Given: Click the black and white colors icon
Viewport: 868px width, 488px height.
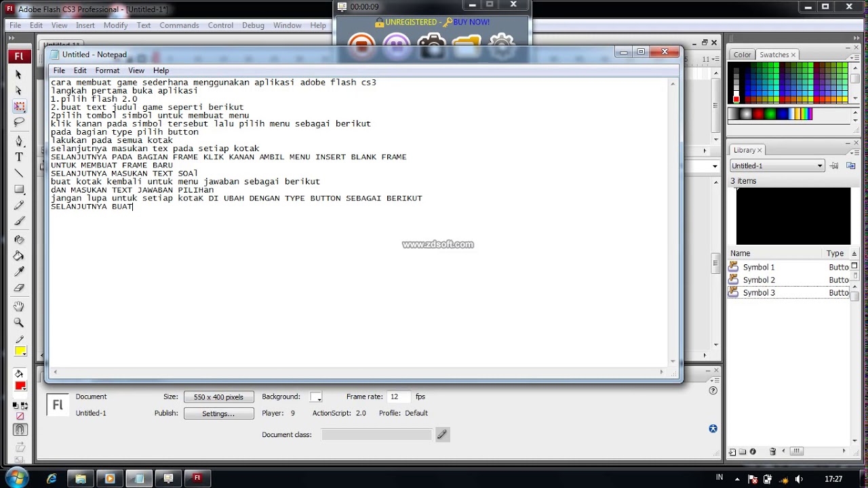Looking at the screenshot, I should click(x=16, y=405).
